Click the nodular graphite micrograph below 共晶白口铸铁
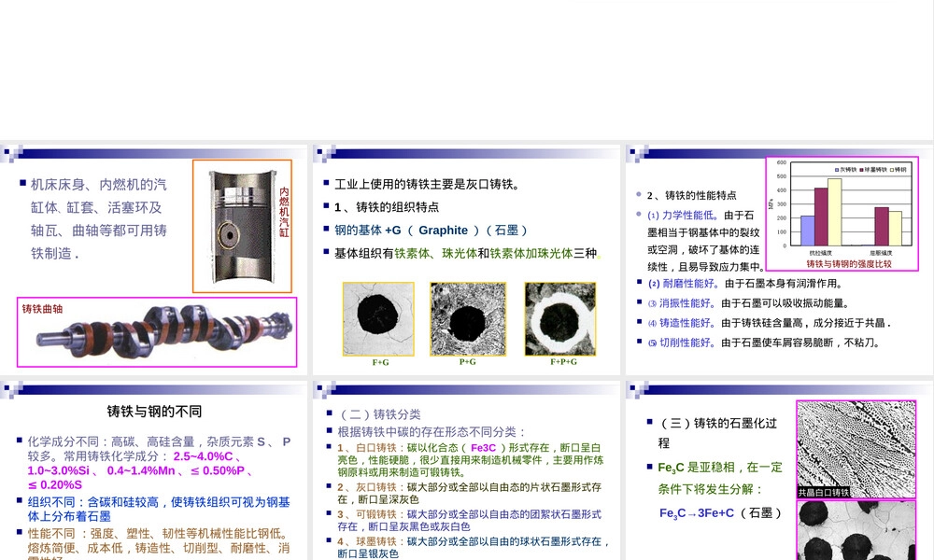Screen dimensions: 934x560 click(856, 529)
